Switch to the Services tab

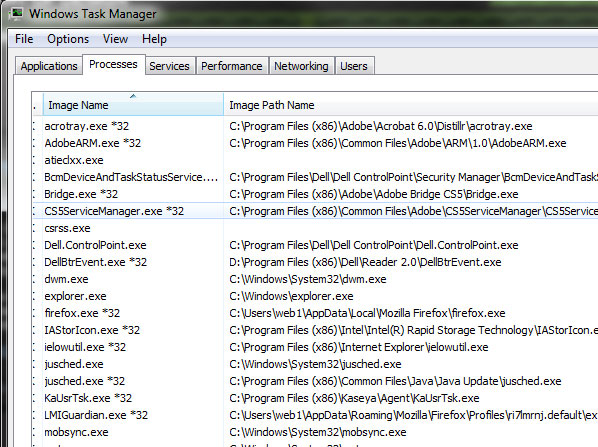click(169, 66)
